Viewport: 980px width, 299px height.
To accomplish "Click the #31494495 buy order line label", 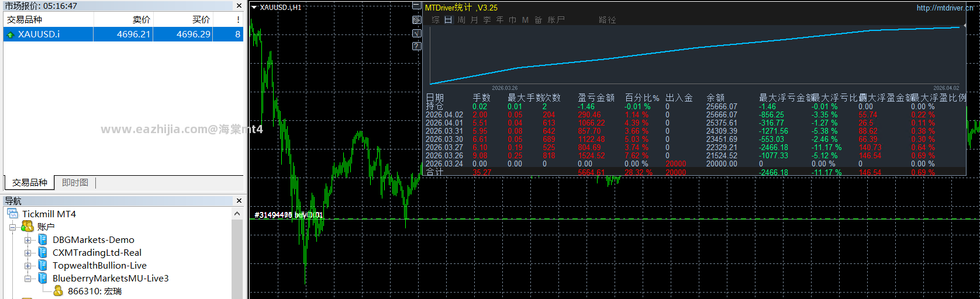I will click(x=288, y=215).
